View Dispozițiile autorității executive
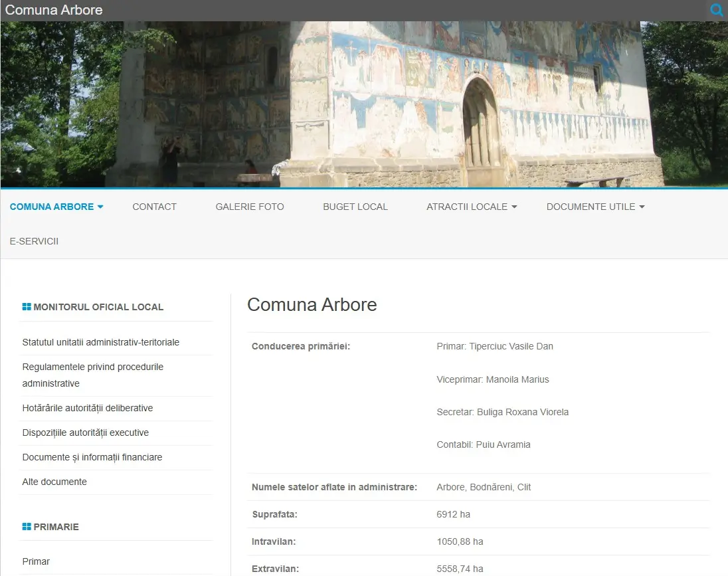 click(86, 432)
